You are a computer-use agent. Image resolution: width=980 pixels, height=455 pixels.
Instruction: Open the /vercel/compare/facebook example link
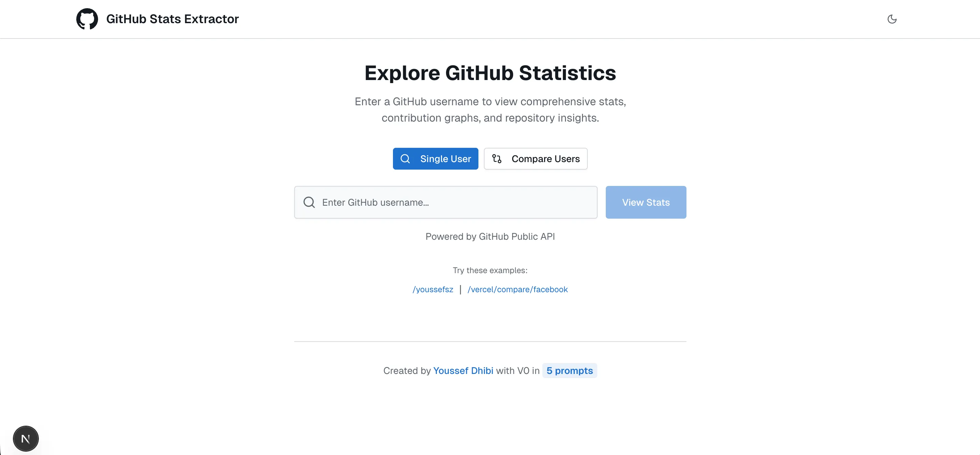(518, 289)
